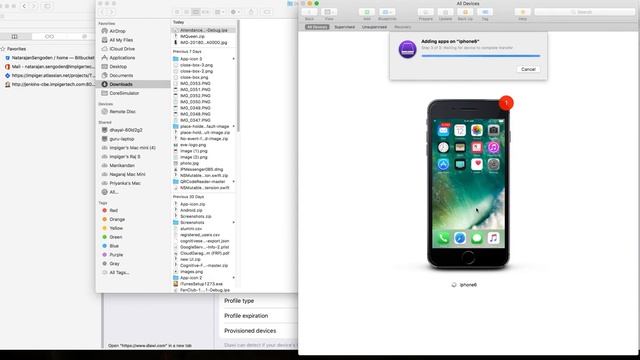The width and height of the screenshot is (640, 360).
Task: Click the Orange tag in Finder sidebar
Action: pos(117,219)
